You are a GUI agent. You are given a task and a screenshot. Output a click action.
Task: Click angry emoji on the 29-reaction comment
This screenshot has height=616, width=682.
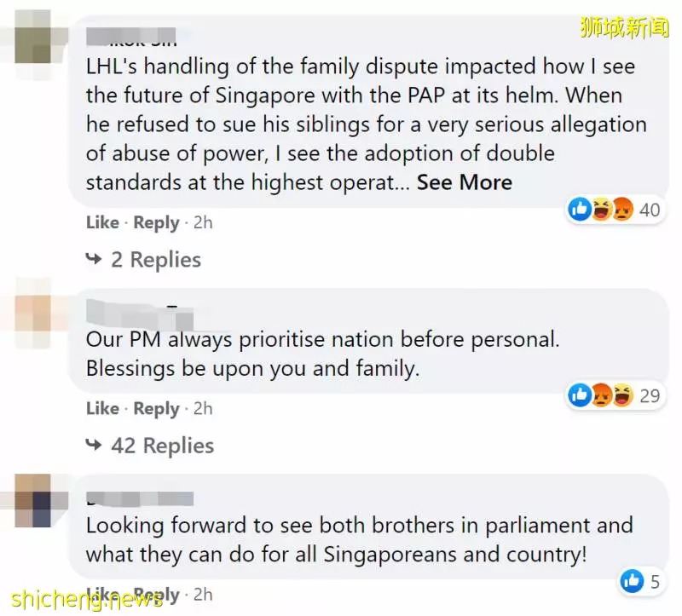602,395
